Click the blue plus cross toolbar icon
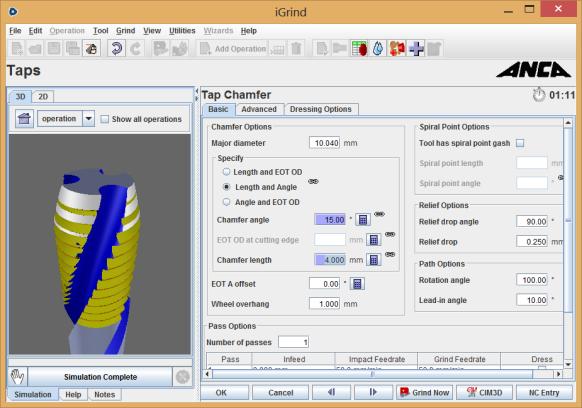This screenshot has width=582, height=408. 416,49
